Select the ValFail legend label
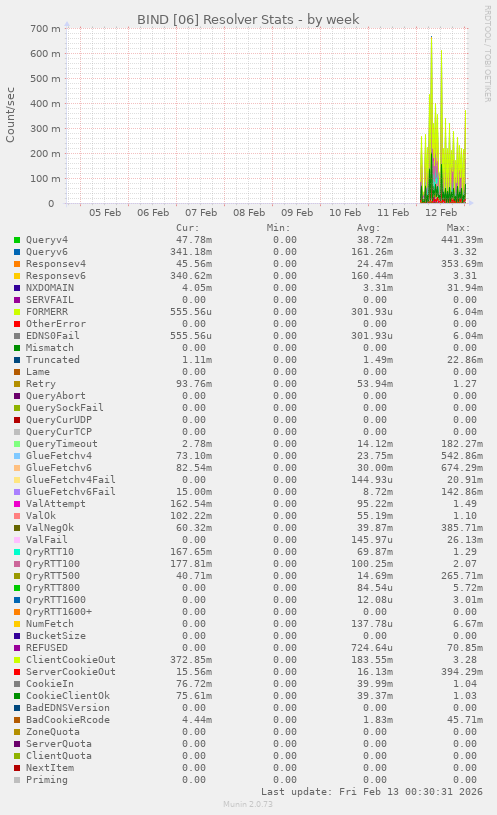This screenshot has width=497, height=815. pos(47,540)
